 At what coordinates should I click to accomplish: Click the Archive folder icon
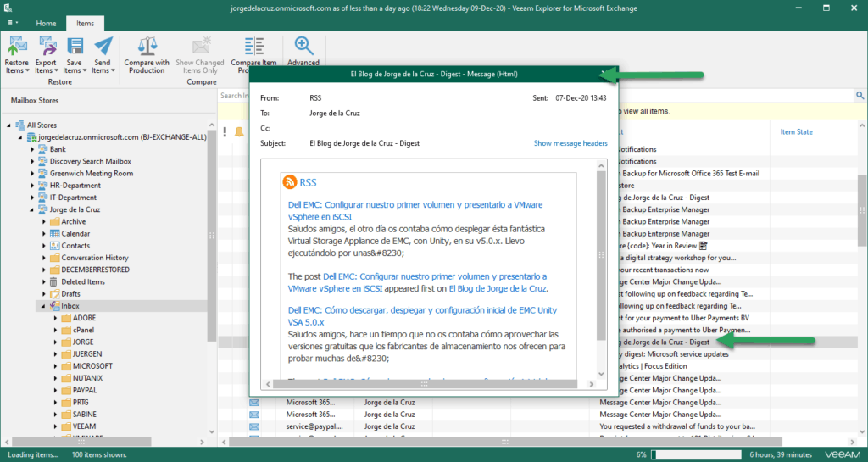[x=55, y=221]
